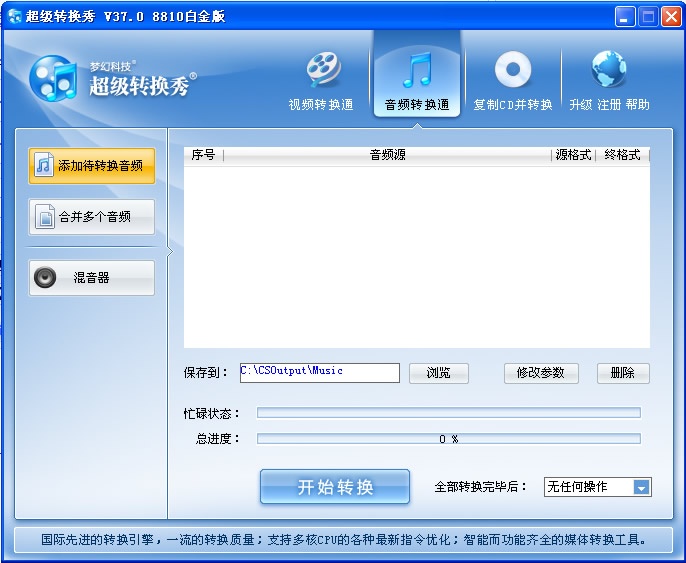Select the 音频转换通 music note icon
686x563 pixels.
click(x=417, y=69)
